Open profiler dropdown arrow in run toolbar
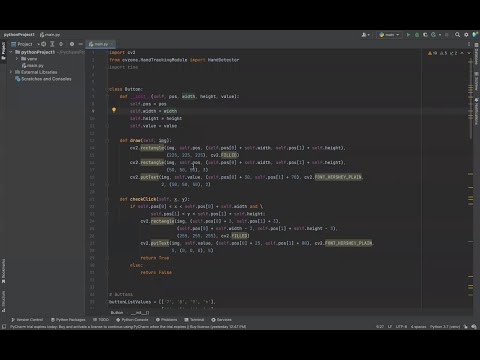 click(440, 35)
